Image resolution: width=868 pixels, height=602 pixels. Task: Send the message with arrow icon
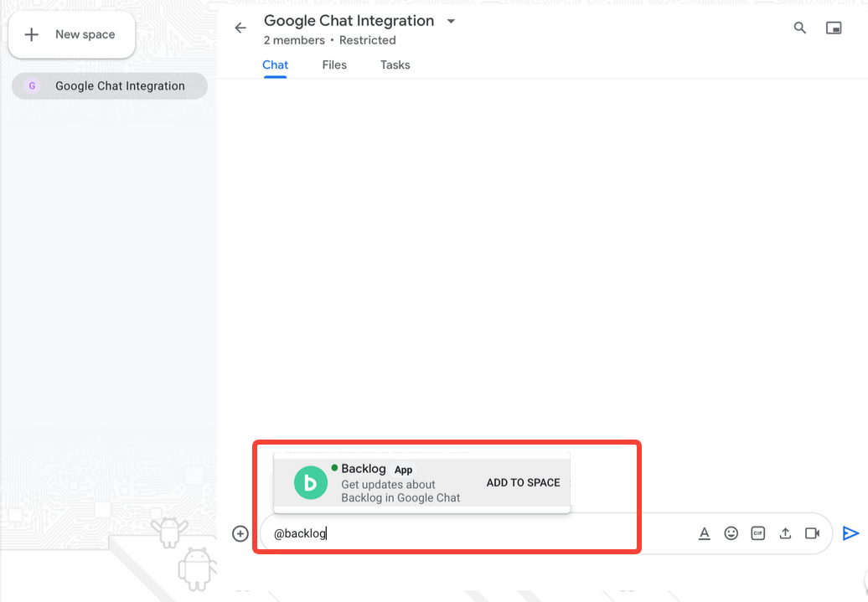[850, 533]
